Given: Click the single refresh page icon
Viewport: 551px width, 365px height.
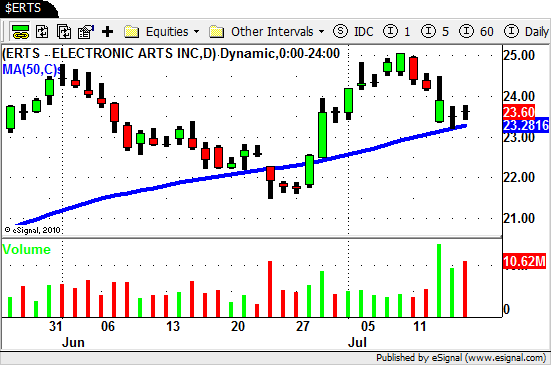Looking at the screenshot, I should point(42,32).
